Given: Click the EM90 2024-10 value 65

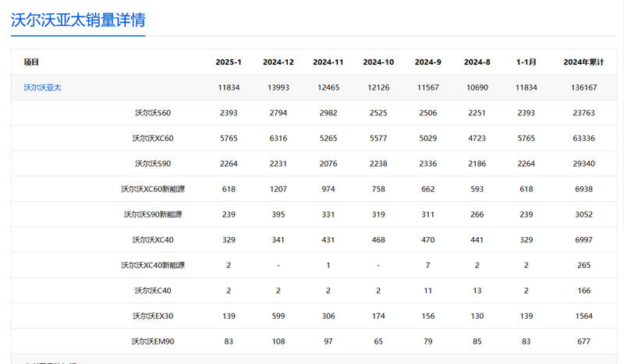Looking at the screenshot, I should (x=378, y=341).
